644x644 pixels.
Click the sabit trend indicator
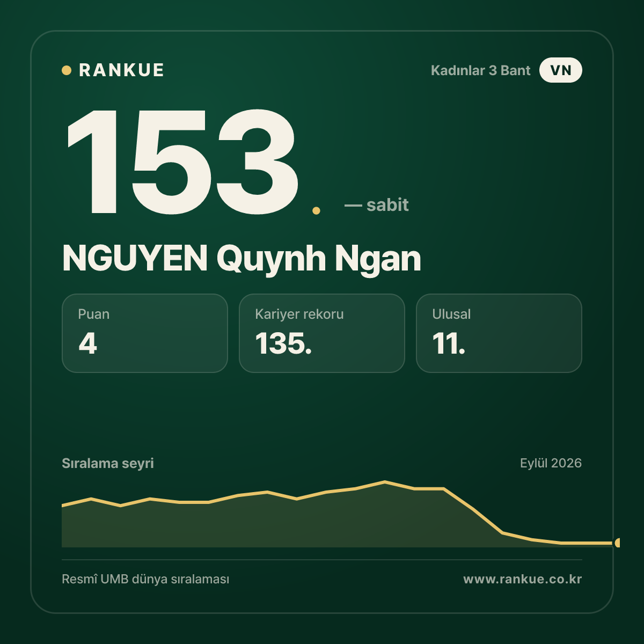377,205
